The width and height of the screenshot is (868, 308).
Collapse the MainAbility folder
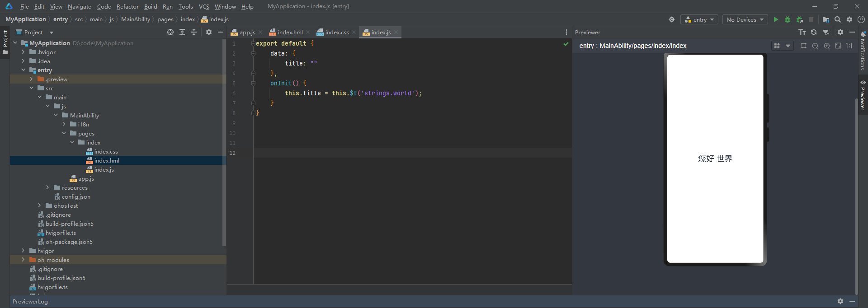[56, 115]
